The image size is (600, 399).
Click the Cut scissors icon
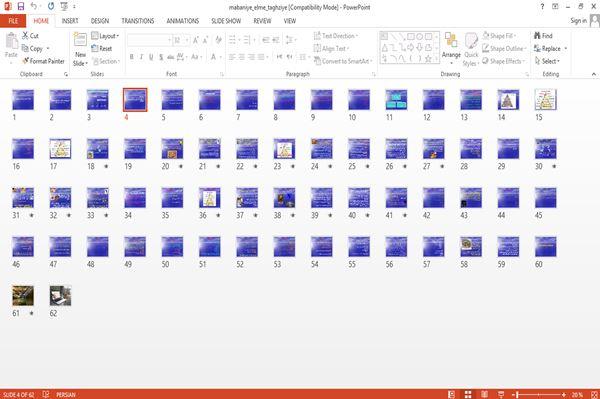[x=25, y=36]
